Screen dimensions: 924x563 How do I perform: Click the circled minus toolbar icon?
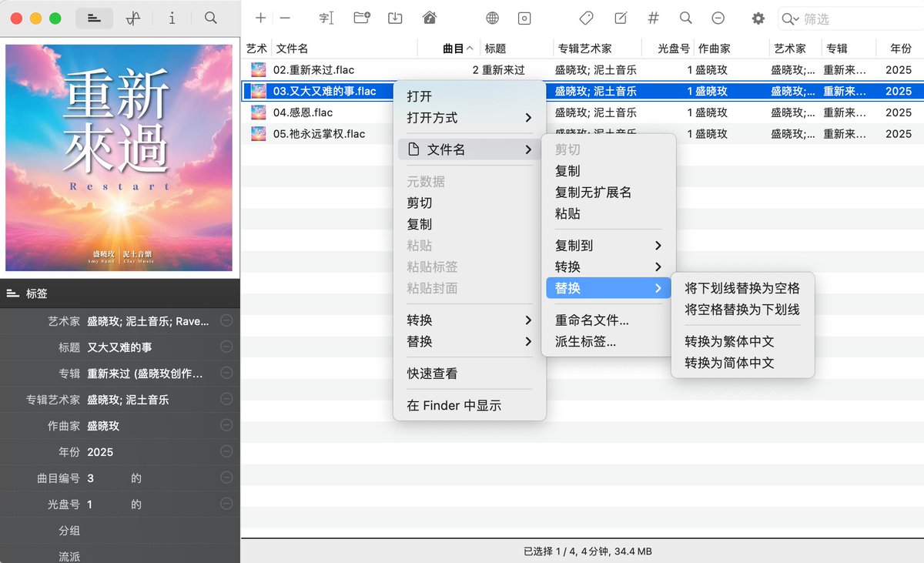(x=718, y=18)
